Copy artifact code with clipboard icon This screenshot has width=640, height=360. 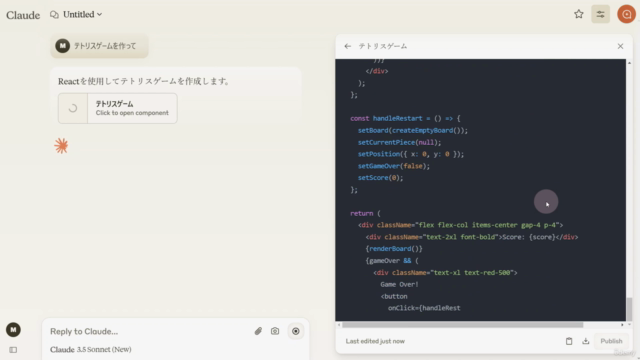tap(569, 341)
